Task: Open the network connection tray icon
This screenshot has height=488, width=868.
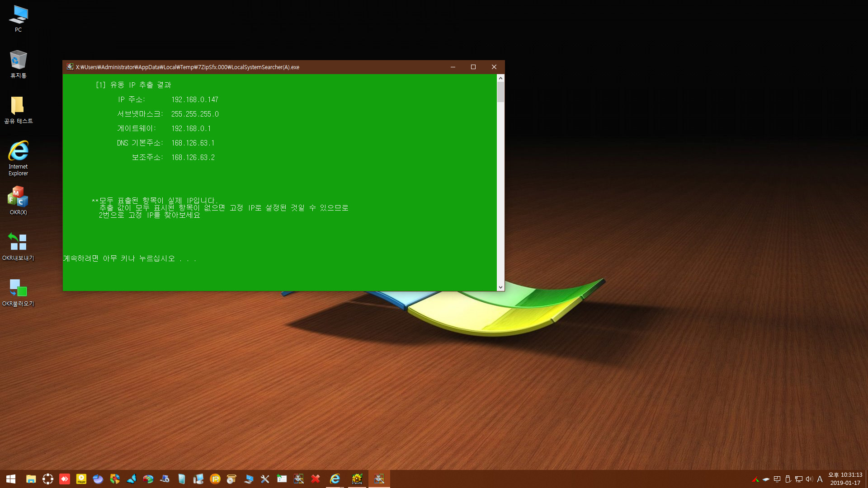Action: point(799,479)
